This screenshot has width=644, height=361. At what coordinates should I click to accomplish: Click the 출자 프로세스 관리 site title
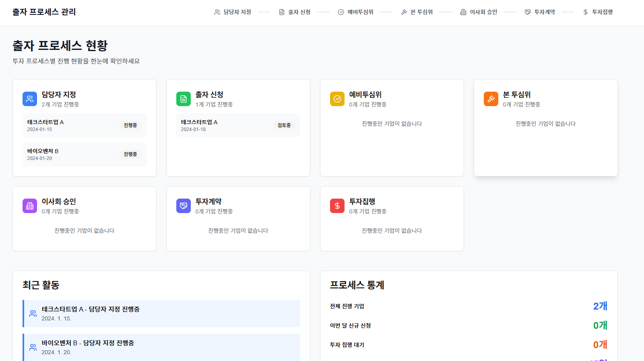44,12
